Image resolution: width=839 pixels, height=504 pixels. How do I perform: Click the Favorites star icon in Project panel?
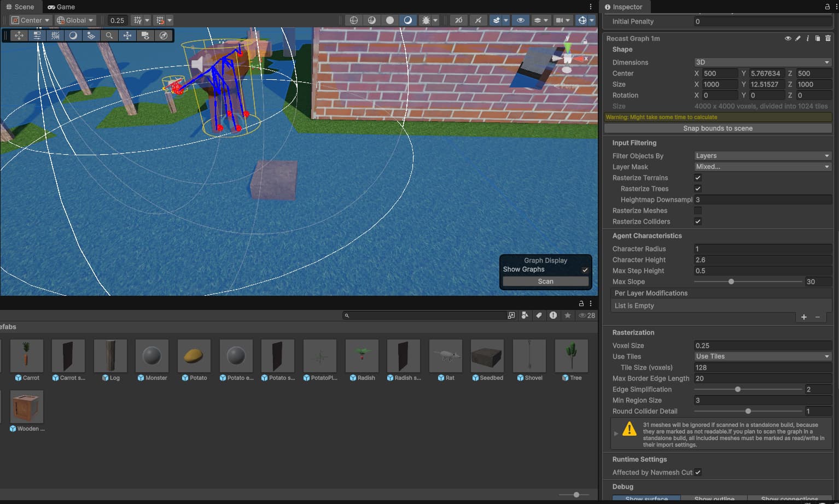click(568, 315)
